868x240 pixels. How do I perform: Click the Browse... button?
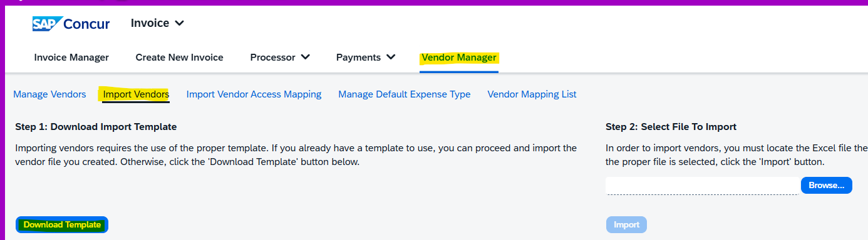pos(826,185)
